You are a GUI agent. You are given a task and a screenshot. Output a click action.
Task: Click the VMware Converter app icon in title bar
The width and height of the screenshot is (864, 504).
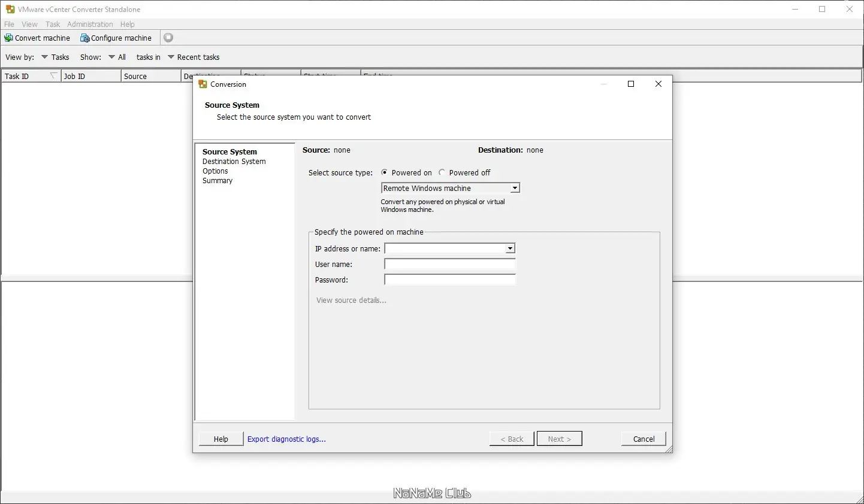(10, 9)
